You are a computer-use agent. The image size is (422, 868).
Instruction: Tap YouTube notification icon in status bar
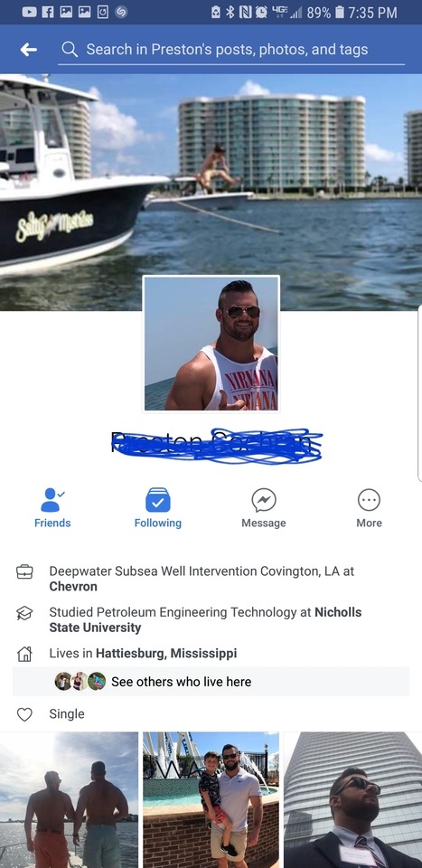click(29, 12)
